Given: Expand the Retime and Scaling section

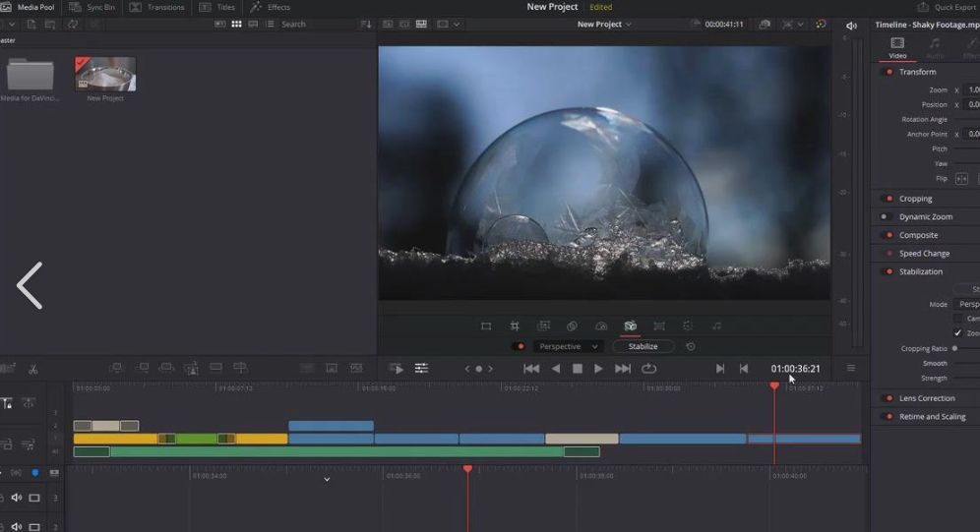Looking at the screenshot, I should coord(932,417).
